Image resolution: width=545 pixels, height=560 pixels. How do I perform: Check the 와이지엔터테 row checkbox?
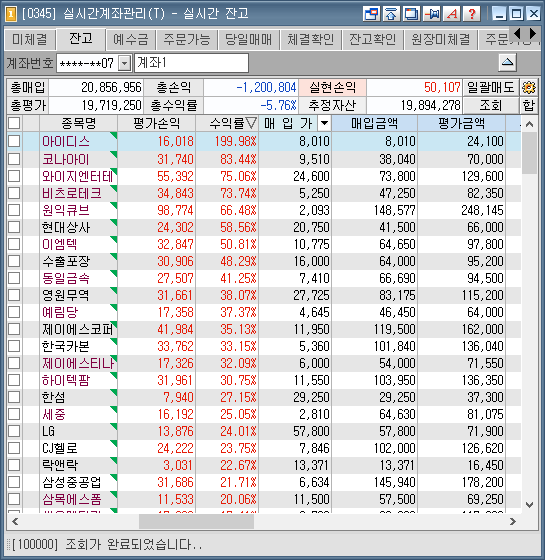pos(14,175)
